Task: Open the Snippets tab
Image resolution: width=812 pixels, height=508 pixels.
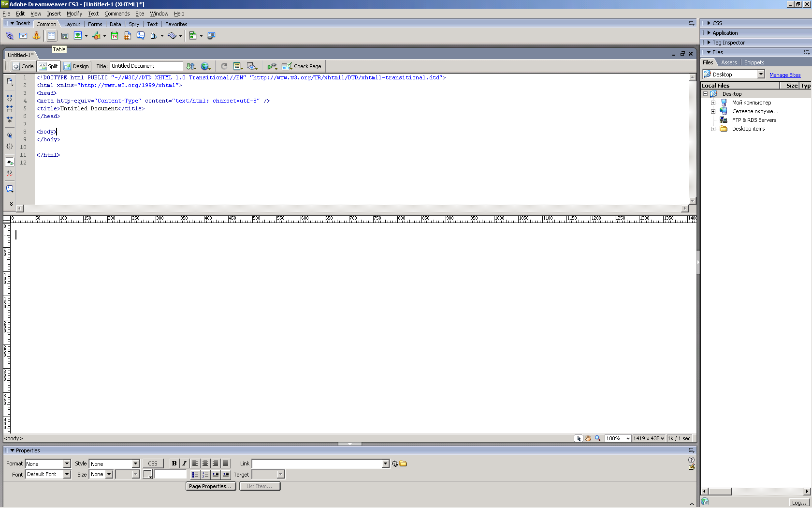Action: coord(754,62)
